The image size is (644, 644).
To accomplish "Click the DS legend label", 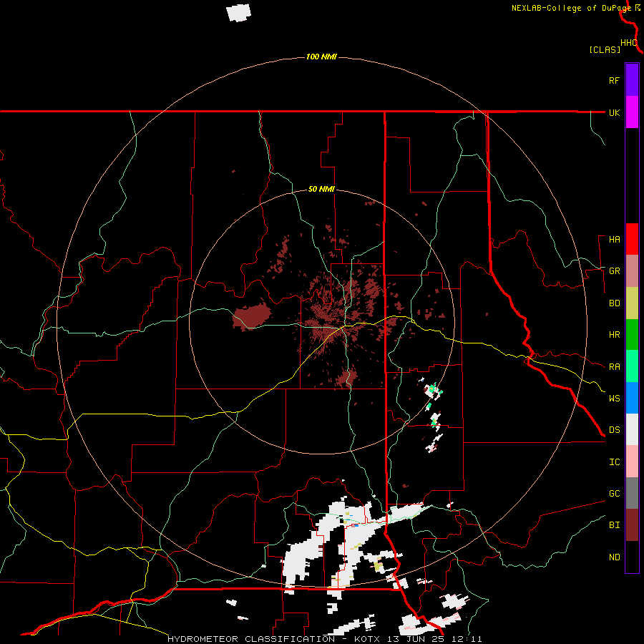I will (x=614, y=429).
